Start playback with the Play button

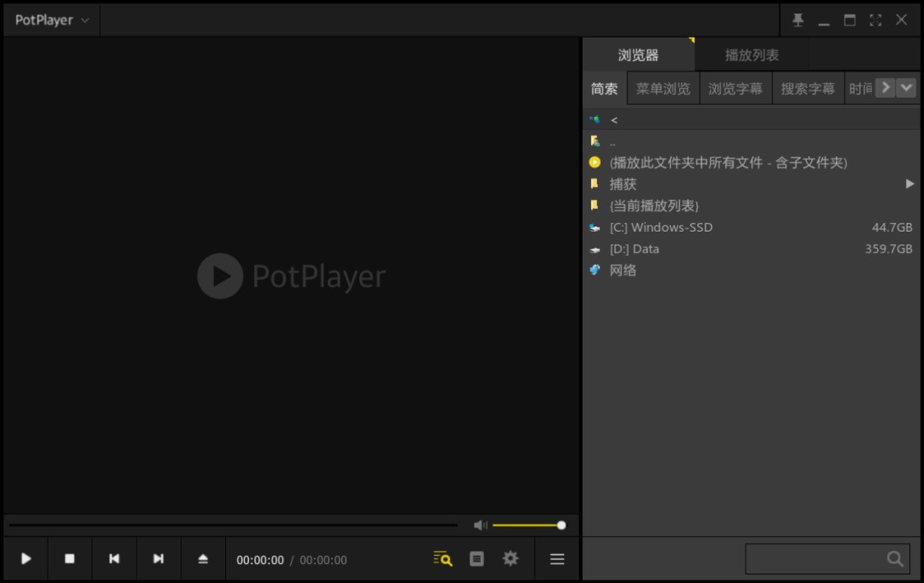[26, 558]
